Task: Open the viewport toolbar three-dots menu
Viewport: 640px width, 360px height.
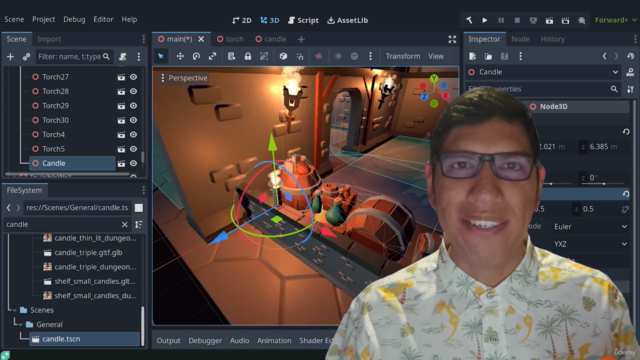Action: pyautogui.click(x=370, y=56)
